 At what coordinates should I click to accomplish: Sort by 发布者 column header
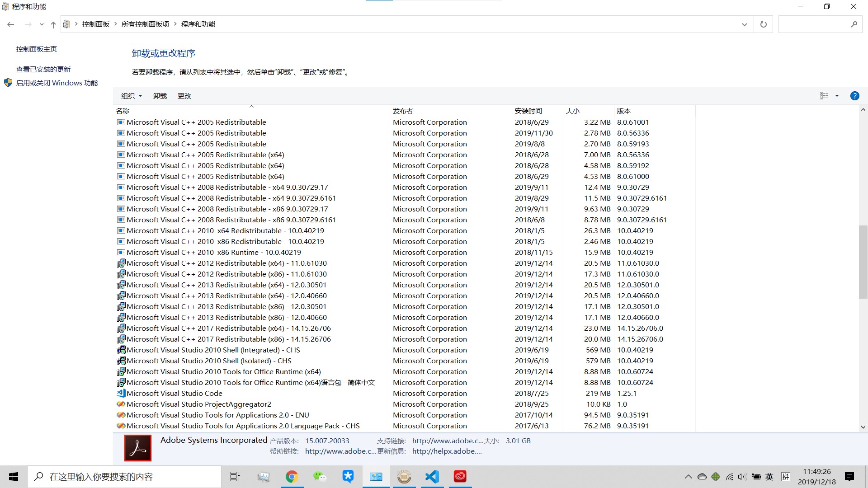451,111
